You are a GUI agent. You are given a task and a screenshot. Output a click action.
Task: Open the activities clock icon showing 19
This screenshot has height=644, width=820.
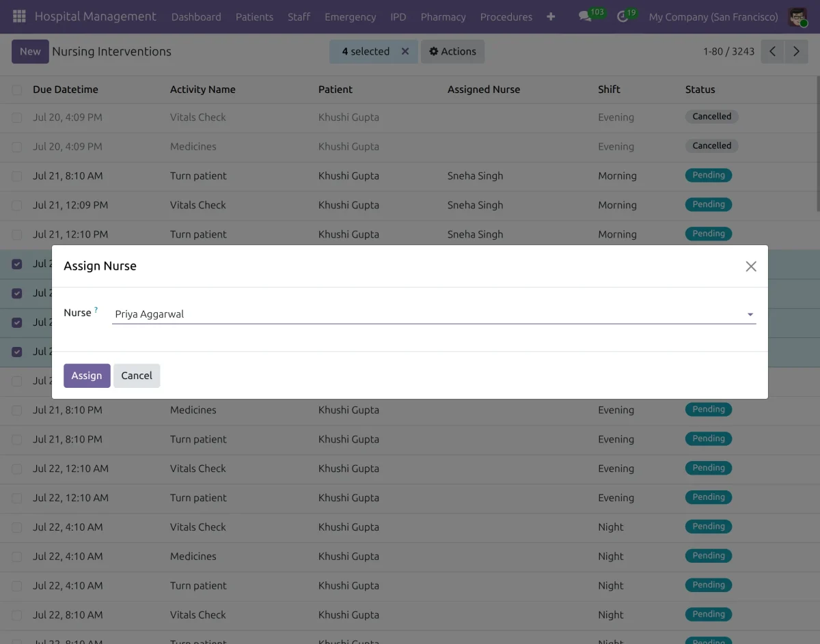click(x=623, y=16)
